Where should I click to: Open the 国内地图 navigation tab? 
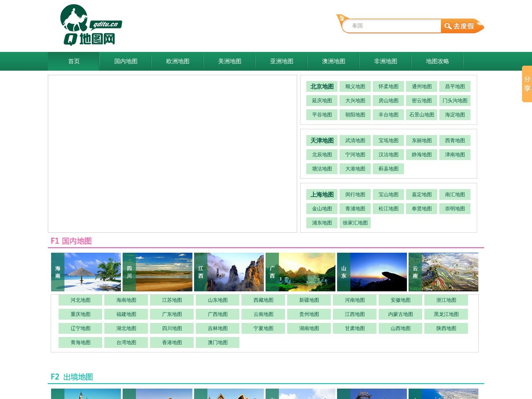(126, 61)
